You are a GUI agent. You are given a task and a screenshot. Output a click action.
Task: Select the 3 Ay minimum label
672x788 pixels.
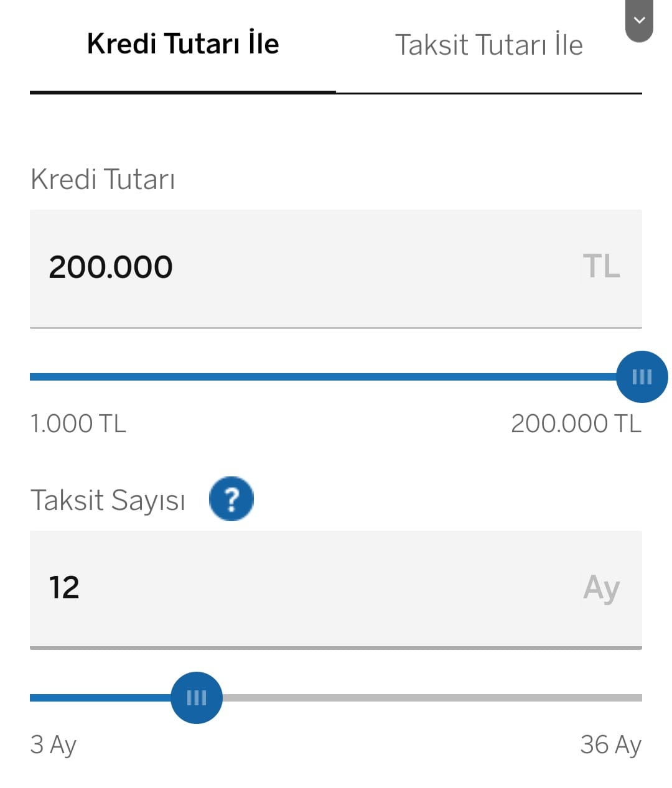point(54,744)
